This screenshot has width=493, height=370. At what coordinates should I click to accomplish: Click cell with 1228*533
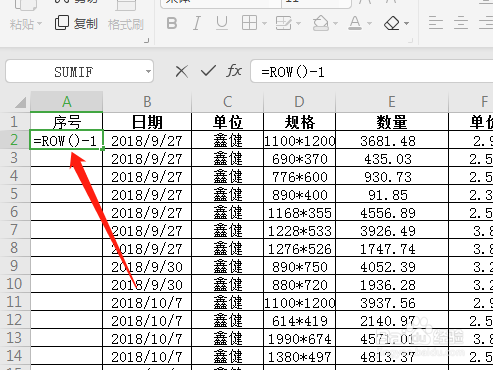(x=299, y=230)
